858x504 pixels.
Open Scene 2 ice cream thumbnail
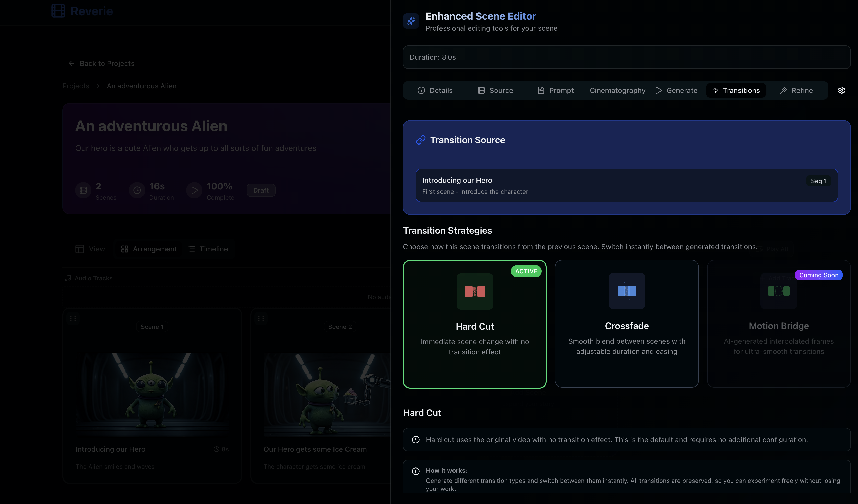pyautogui.click(x=327, y=395)
